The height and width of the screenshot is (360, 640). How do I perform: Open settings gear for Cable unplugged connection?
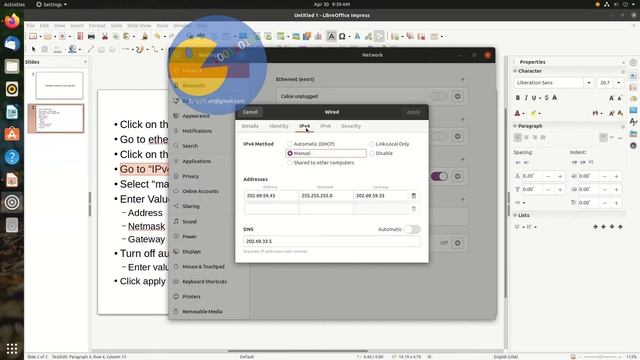pos(458,96)
